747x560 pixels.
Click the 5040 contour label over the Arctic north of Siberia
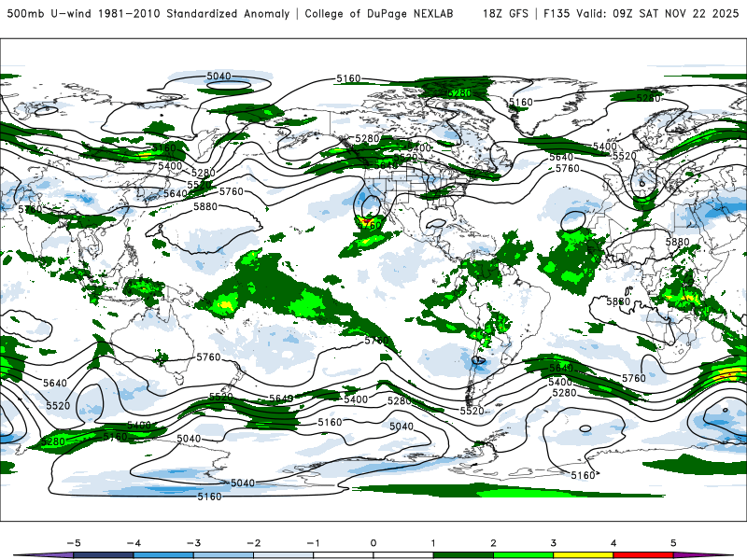click(218, 77)
